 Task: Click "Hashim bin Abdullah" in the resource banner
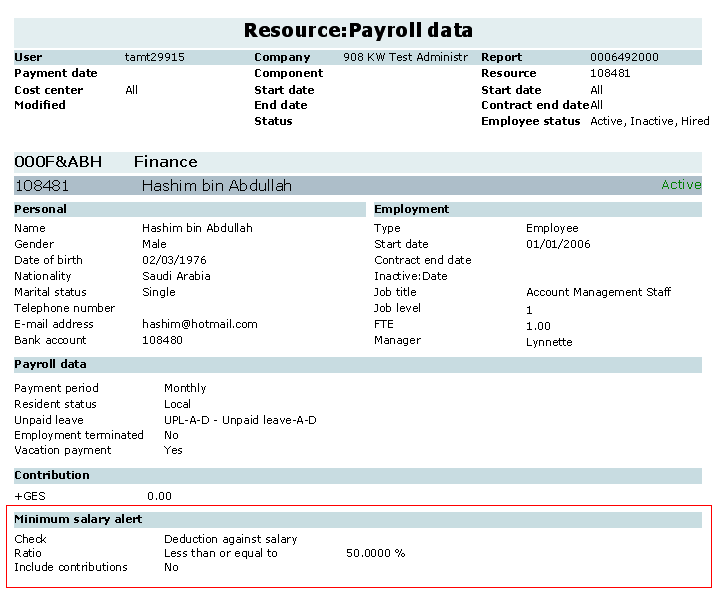click(x=217, y=186)
